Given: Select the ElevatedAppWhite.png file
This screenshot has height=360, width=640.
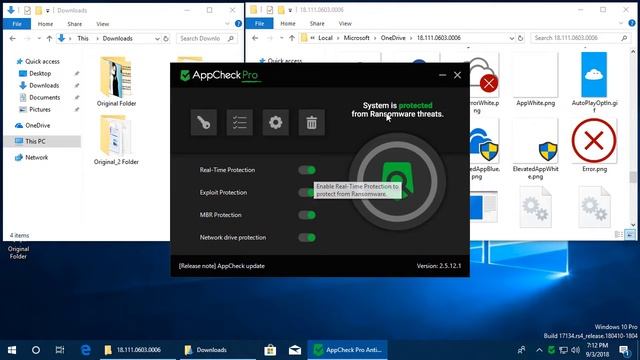Looking at the screenshot, I should click(536, 150).
